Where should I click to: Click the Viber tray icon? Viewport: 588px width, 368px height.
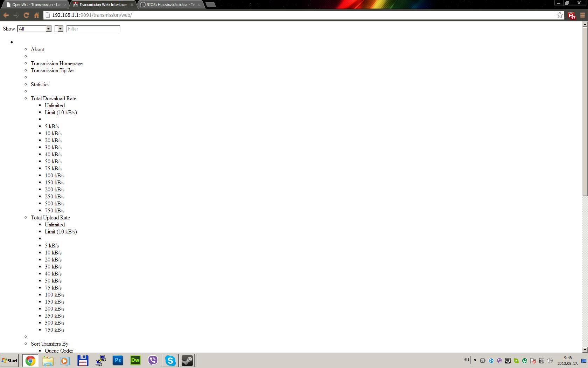(499, 360)
